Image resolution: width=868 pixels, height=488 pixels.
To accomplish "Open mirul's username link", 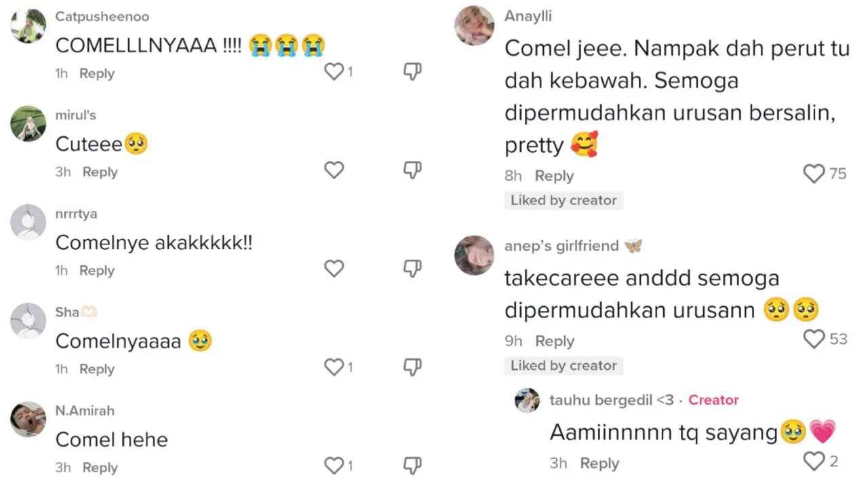I will (75, 115).
